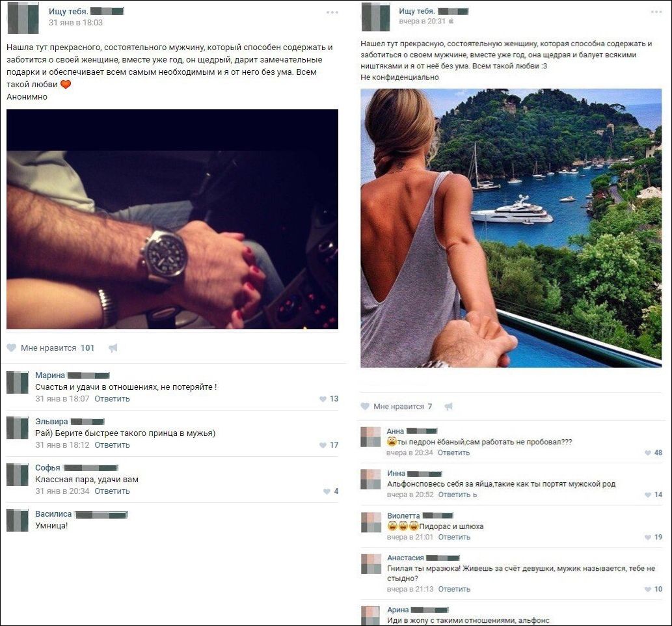The width and height of the screenshot is (672, 626).
Task: Open the holding hands car photo
Action: point(172,219)
